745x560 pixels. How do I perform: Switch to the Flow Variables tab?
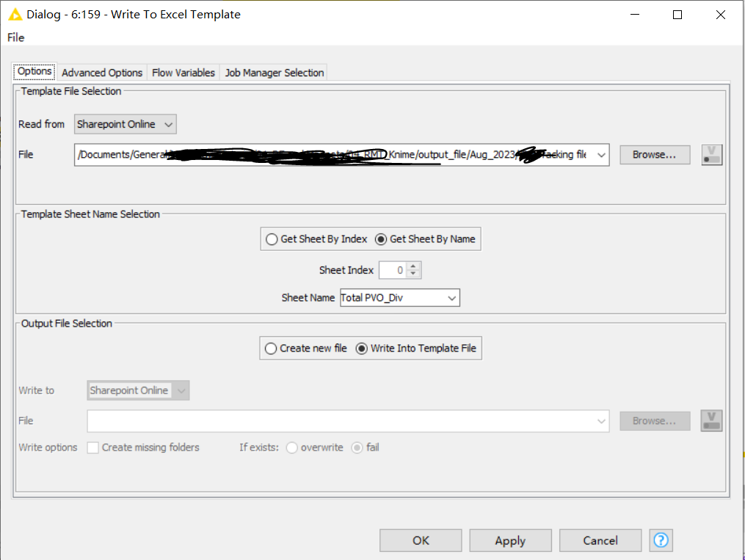(183, 73)
